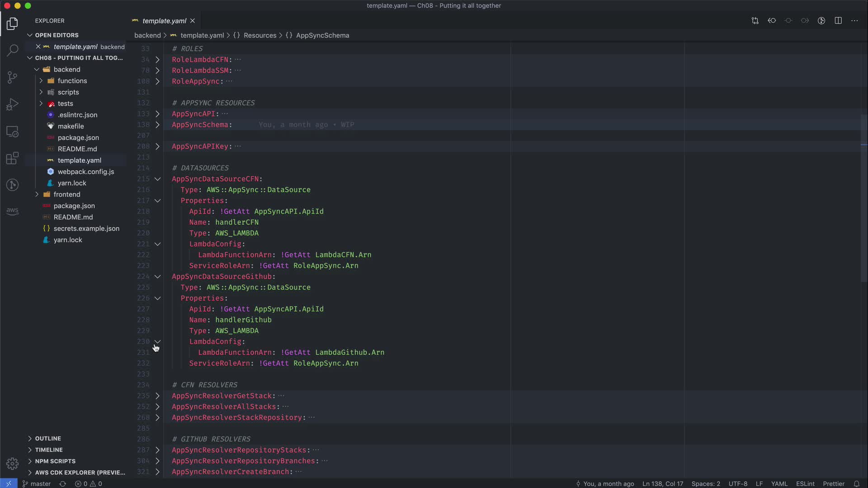Viewport: 868px width, 488px height.
Task: Collapse the OPEN EDITORS section
Action: (x=57, y=35)
